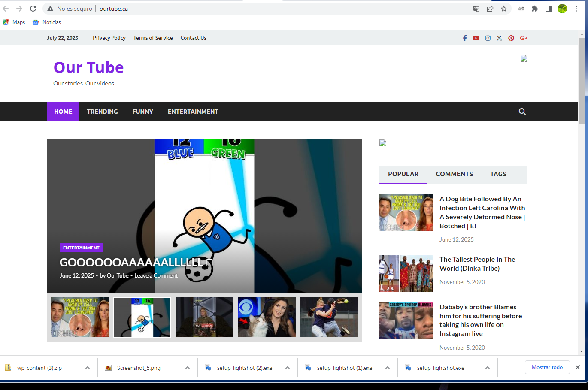Open the YouTube social icon
The image size is (588, 390).
point(476,38)
